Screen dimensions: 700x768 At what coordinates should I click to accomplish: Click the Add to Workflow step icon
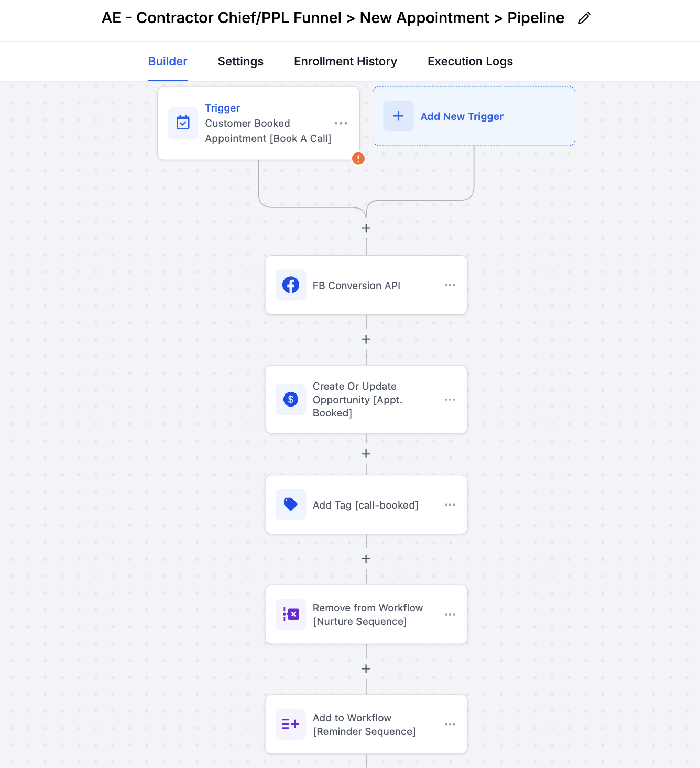pyautogui.click(x=290, y=724)
